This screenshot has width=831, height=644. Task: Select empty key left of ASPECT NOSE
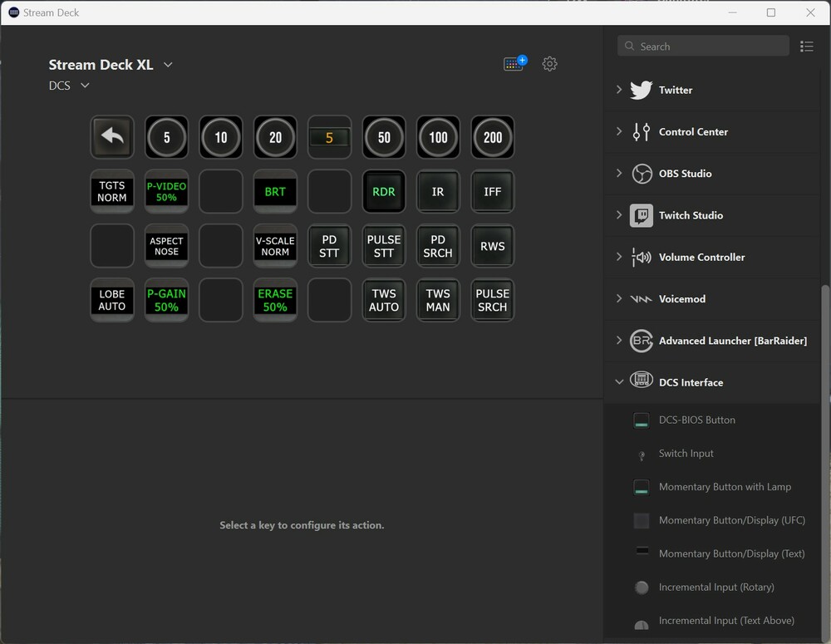112,246
